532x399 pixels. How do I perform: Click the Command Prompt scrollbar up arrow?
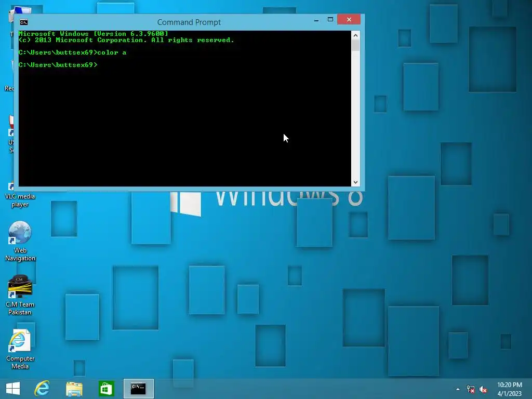pos(355,35)
